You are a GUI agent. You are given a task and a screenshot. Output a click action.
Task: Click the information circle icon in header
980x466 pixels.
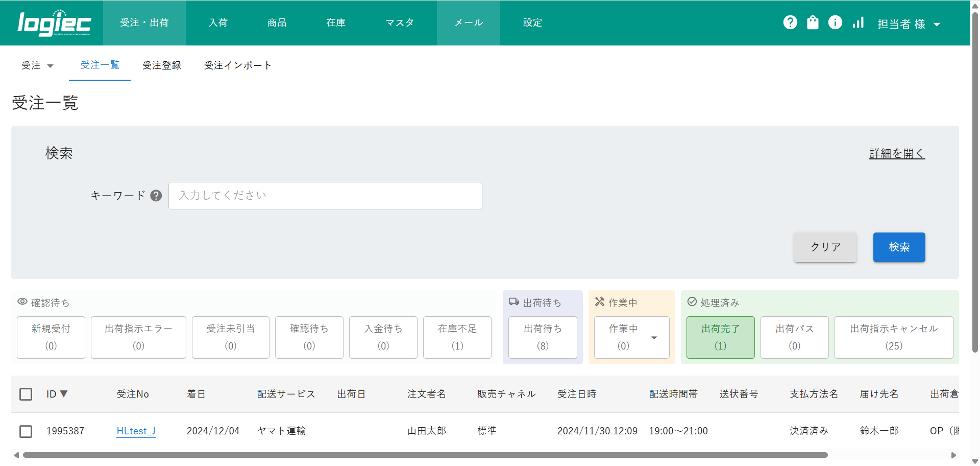pyautogui.click(x=835, y=22)
